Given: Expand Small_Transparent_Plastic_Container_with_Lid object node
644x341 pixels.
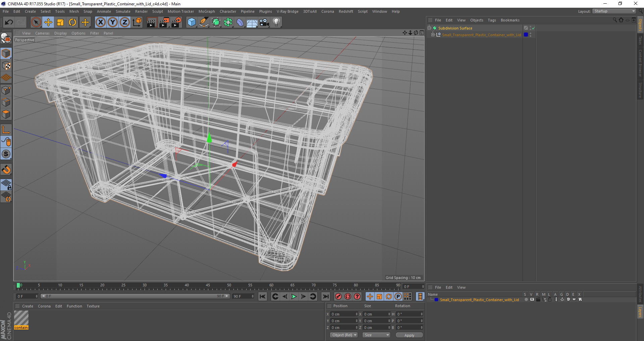Looking at the screenshot, I should pyautogui.click(x=433, y=35).
